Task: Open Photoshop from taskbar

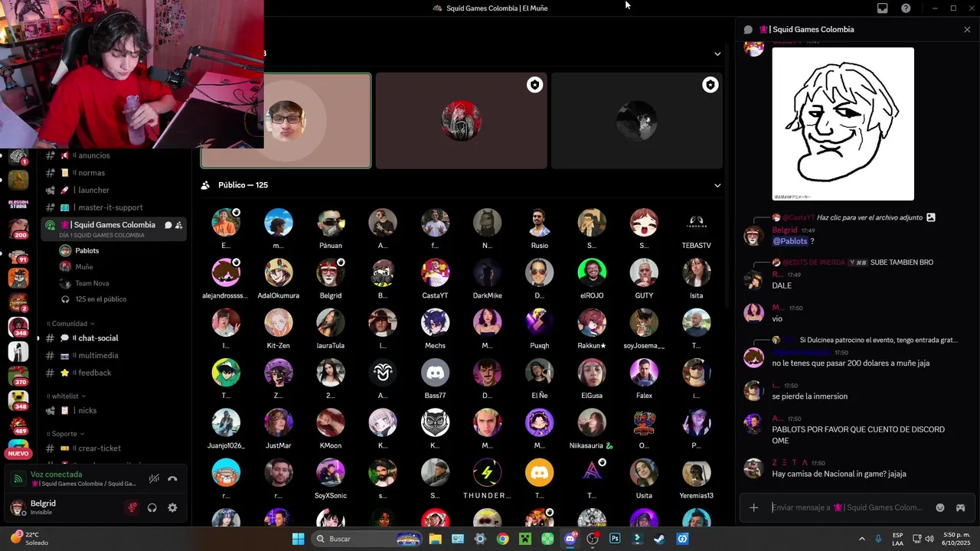Action: [615, 539]
